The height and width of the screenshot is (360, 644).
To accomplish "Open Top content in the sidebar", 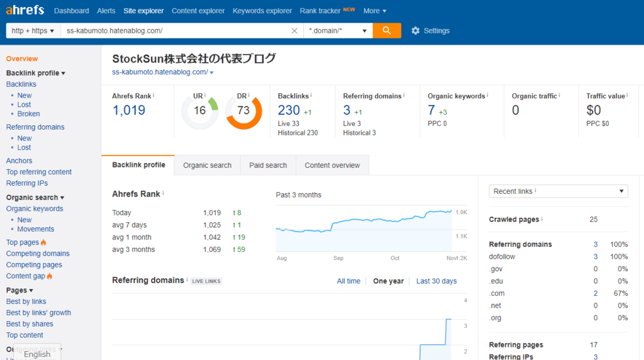I will coord(25,335).
